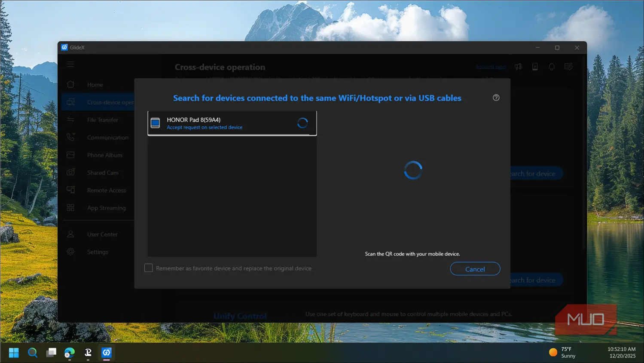Viewport: 644px width, 363px height.
Task: Click the notification bell icon
Action: (552, 67)
